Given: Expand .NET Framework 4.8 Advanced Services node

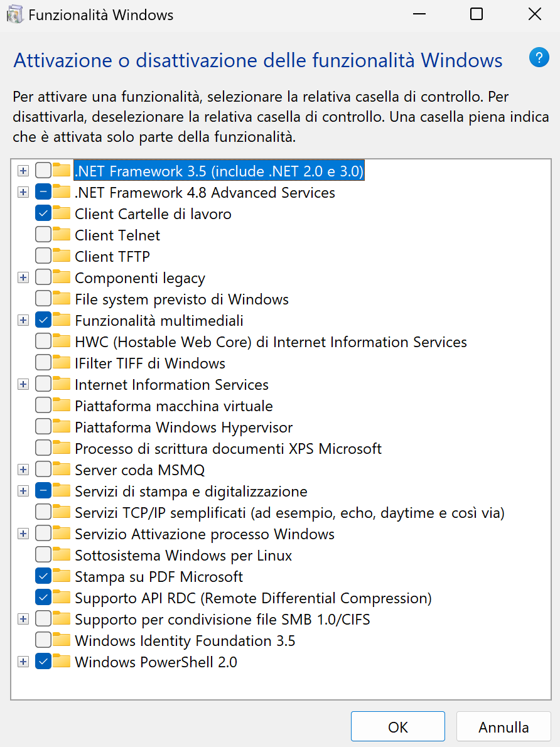Looking at the screenshot, I should coord(23,193).
